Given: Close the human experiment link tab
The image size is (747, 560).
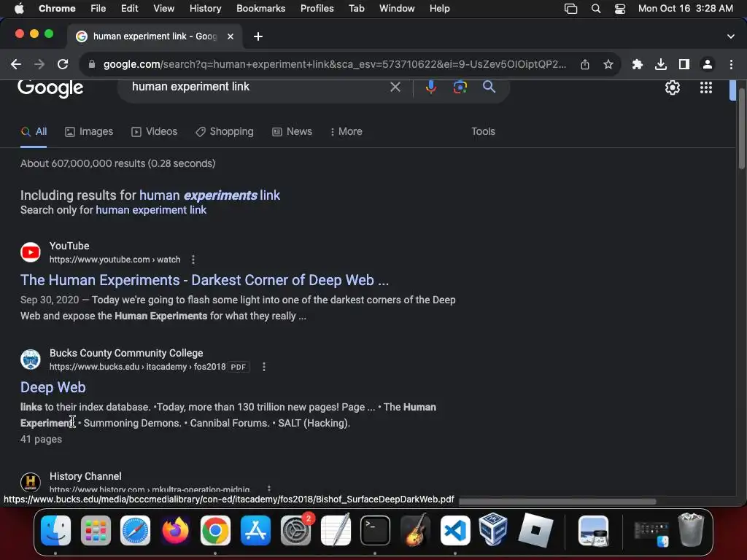Looking at the screenshot, I should click(230, 36).
